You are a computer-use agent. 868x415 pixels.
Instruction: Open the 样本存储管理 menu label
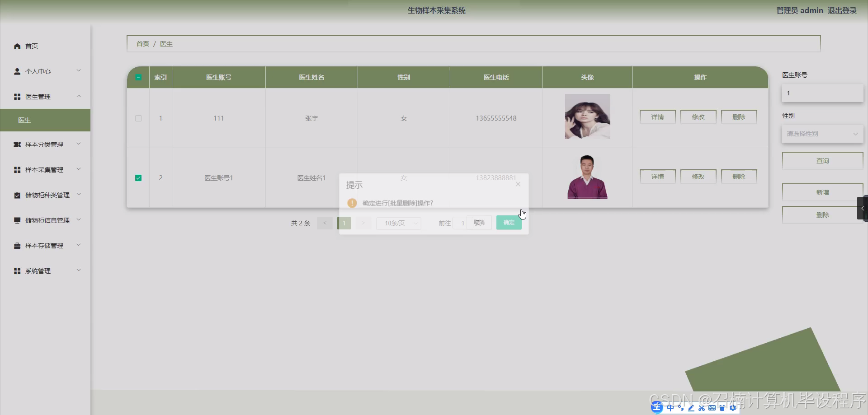44,246
